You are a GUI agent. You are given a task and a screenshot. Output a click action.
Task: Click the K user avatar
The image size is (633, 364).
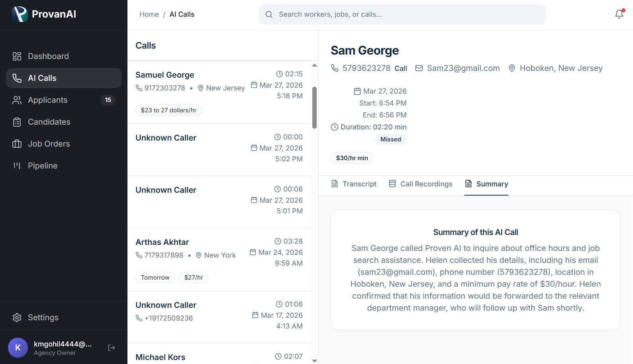[x=18, y=348]
